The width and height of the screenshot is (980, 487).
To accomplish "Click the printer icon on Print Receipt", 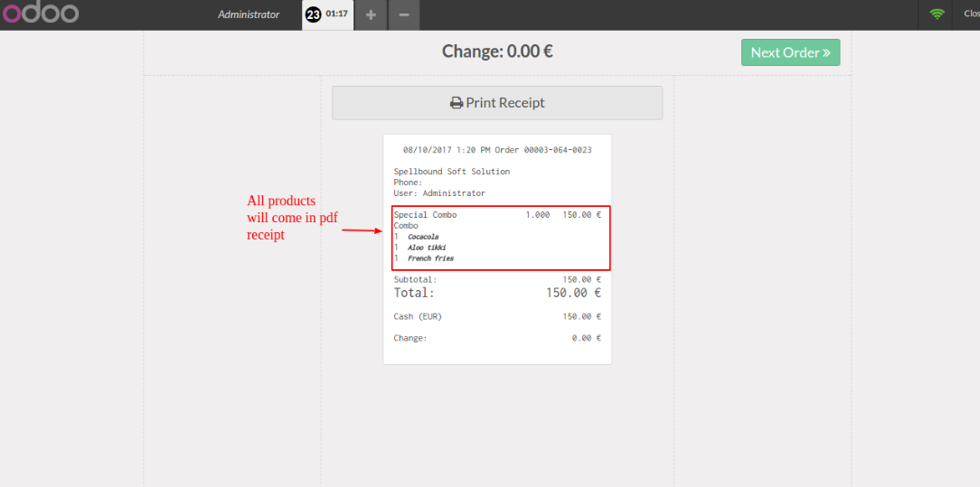I will click(x=457, y=103).
